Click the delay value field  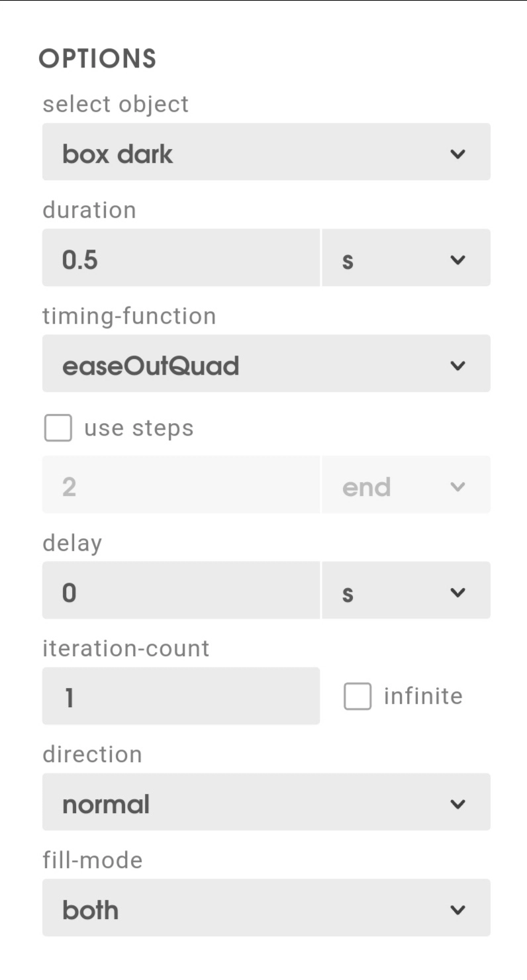point(181,591)
